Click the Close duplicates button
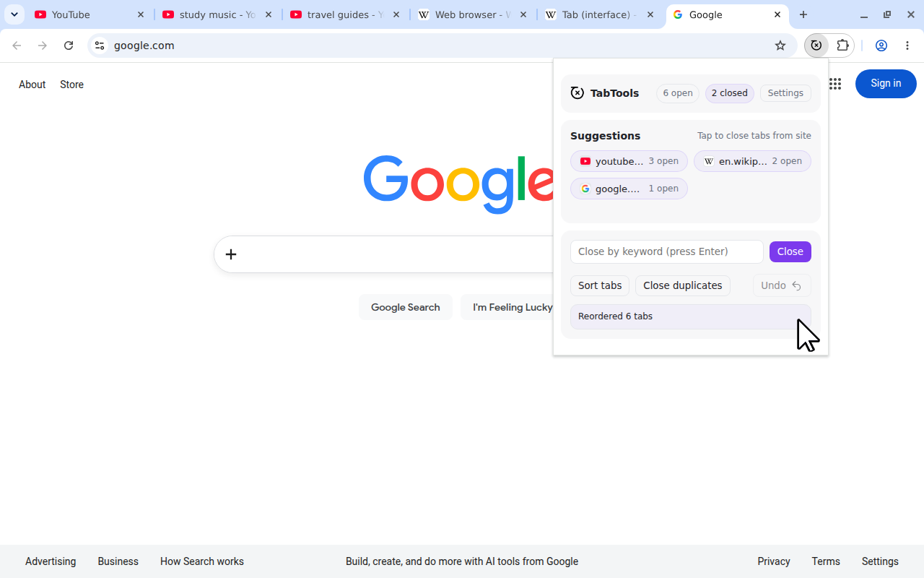Image resolution: width=924 pixels, height=578 pixels. [x=683, y=285]
